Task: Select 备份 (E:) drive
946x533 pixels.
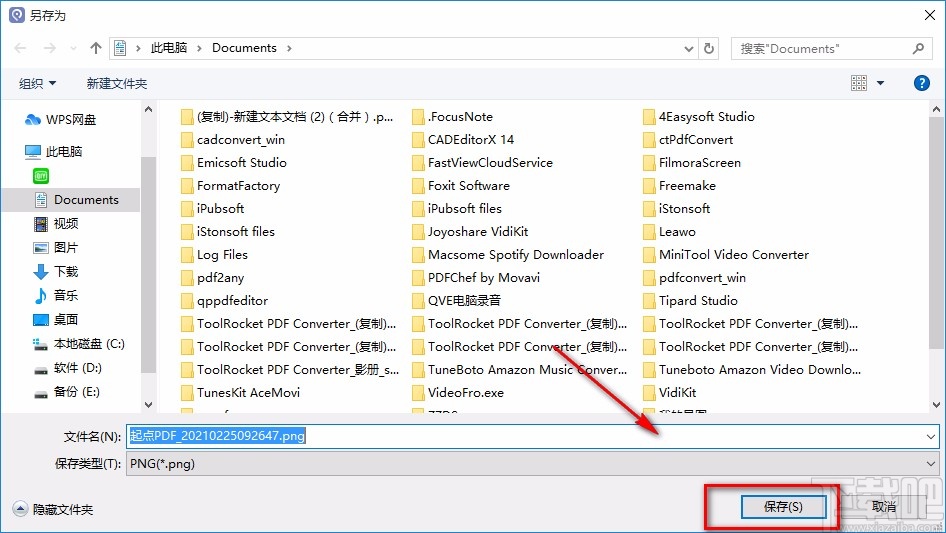Action: pos(66,392)
